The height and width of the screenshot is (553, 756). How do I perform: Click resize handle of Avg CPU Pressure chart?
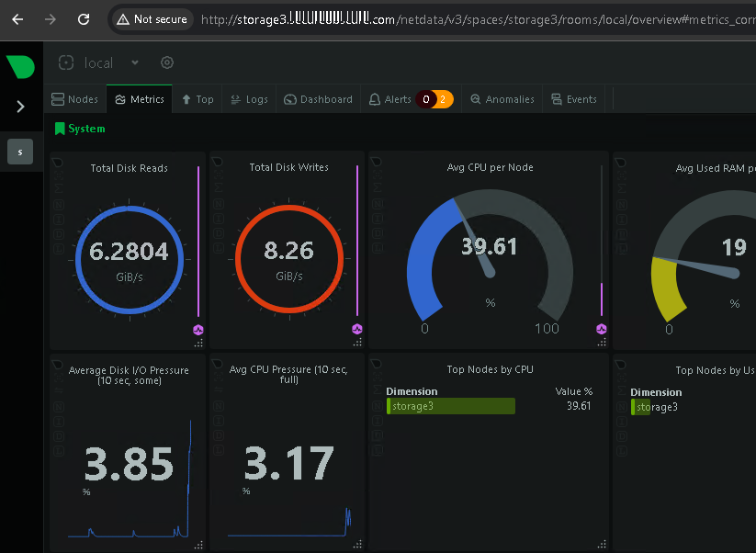[x=357, y=545]
